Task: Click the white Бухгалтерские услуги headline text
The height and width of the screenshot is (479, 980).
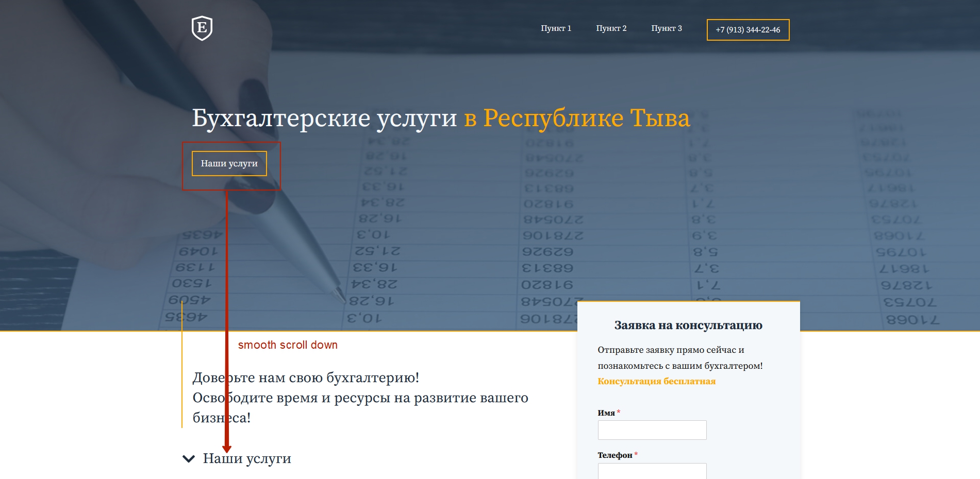Action: [x=324, y=118]
